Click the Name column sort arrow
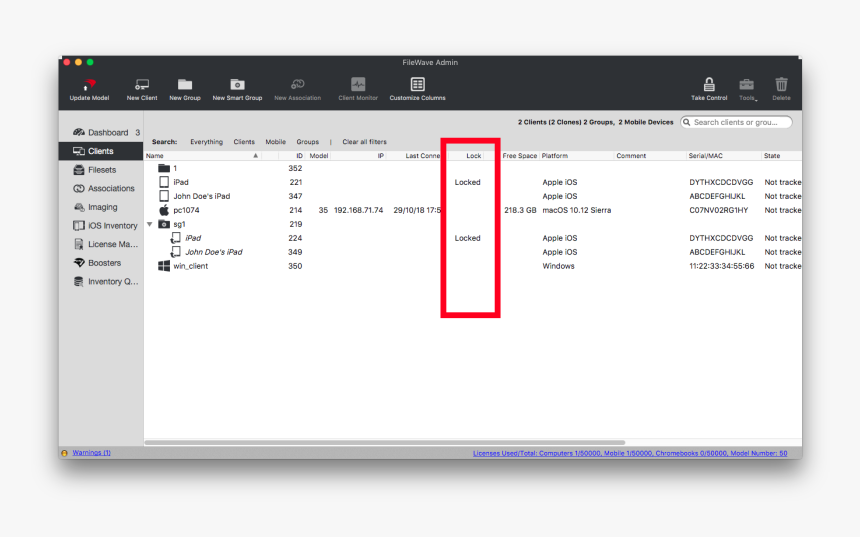 [255, 156]
